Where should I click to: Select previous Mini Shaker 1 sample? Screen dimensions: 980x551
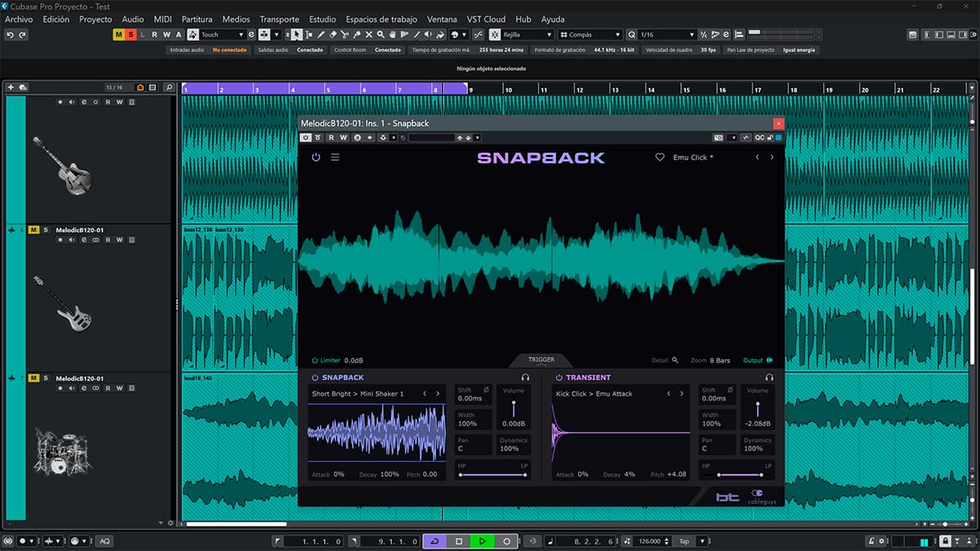point(424,393)
